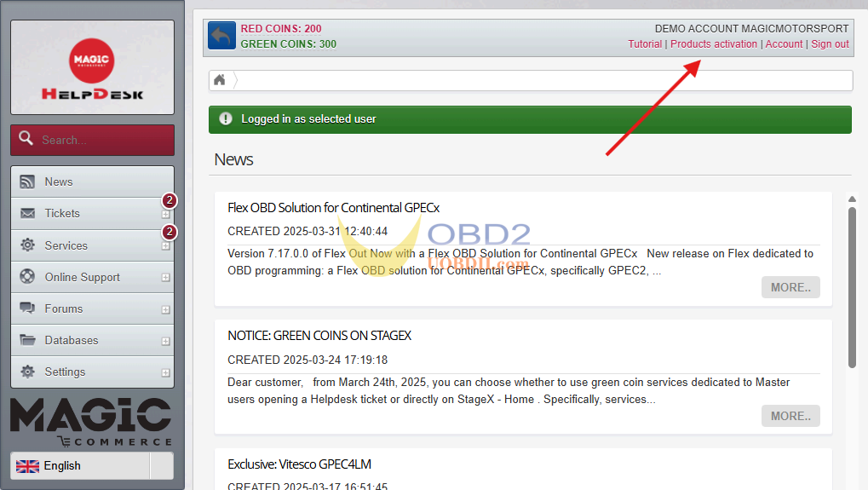868x490 pixels.
Task: Click MORE on Flex OBD Solution article
Action: point(790,287)
